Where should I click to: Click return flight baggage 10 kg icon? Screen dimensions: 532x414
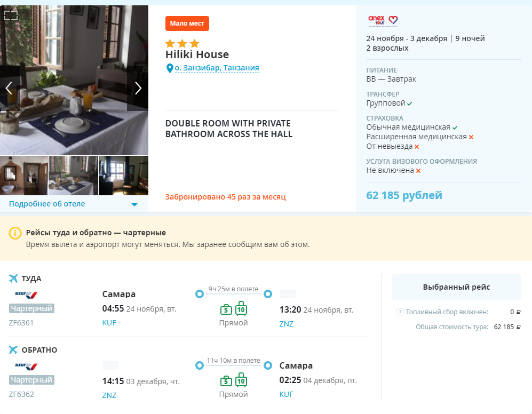tap(241, 380)
